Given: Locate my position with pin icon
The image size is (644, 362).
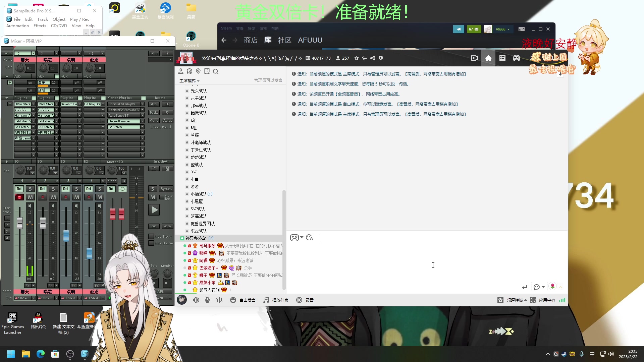Looking at the screenshot, I should tap(198, 71).
